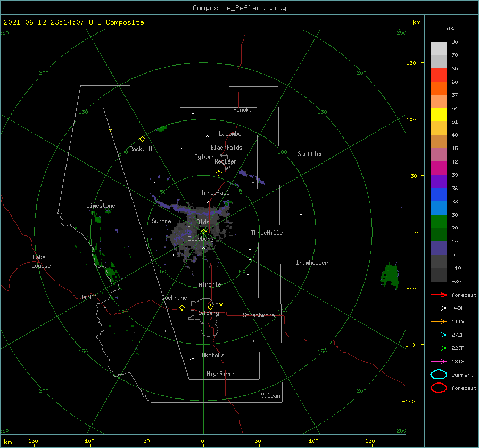
Task: Click the Composite_Reflectivity title
Action: tap(240, 8)
